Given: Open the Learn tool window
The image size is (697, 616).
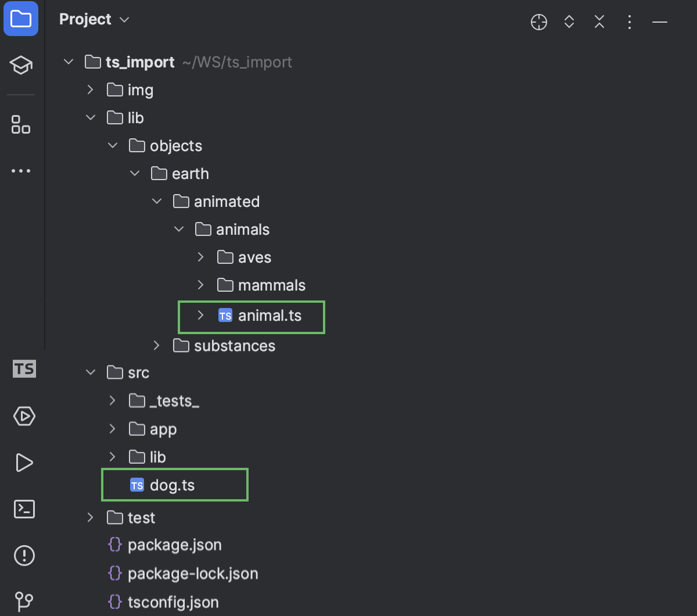Looking at the screenshot, I should pyautogui.click(x=20, y=65).
